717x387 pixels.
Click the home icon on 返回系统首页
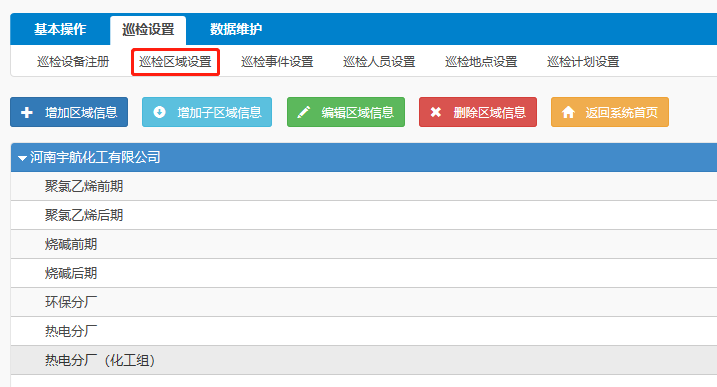coord(568,112)
